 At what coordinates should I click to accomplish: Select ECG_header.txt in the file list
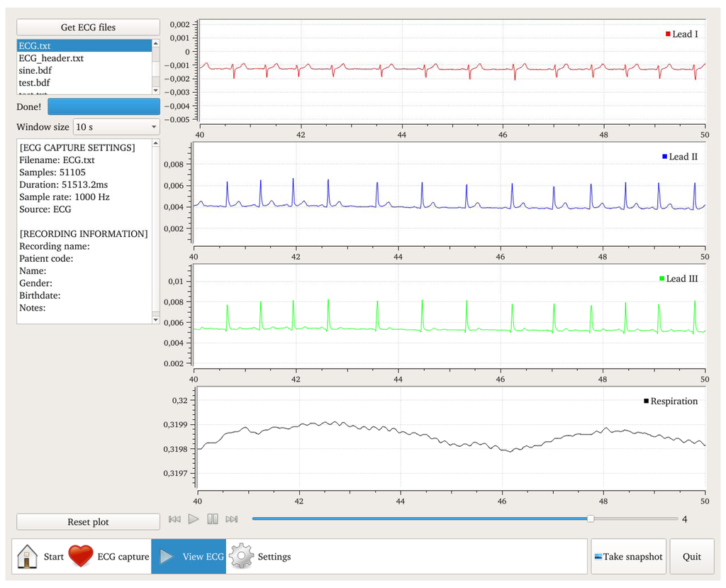[51, 58]
